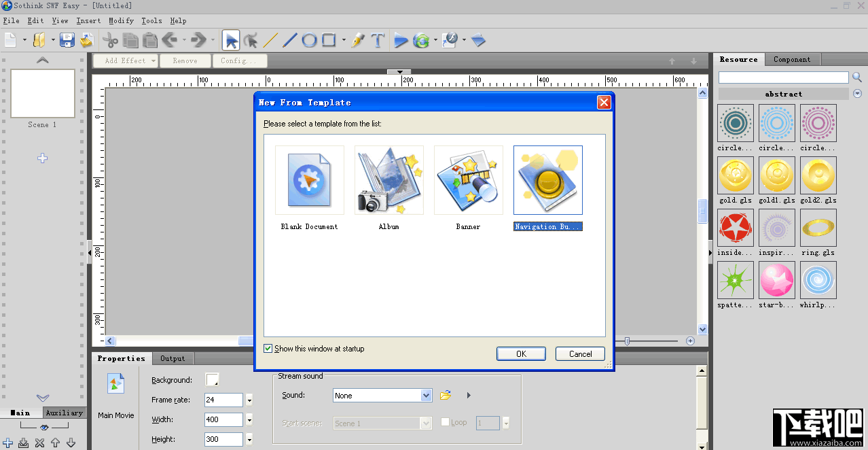Pick the gold.gls resource thumbnail
This screenshot has height=450, width=868.
click(x=736, y=175)
